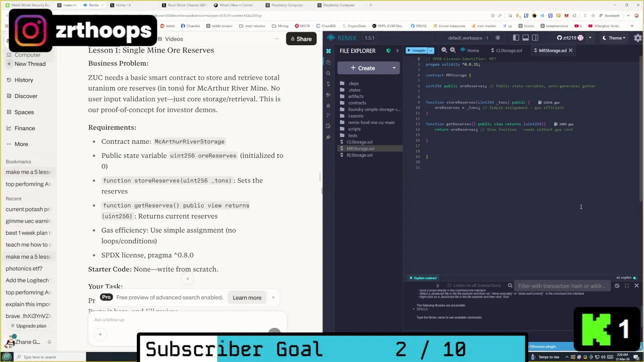Screen dimensions: 644x362
Task: Check Listen on all transactions
Action: 449,286
